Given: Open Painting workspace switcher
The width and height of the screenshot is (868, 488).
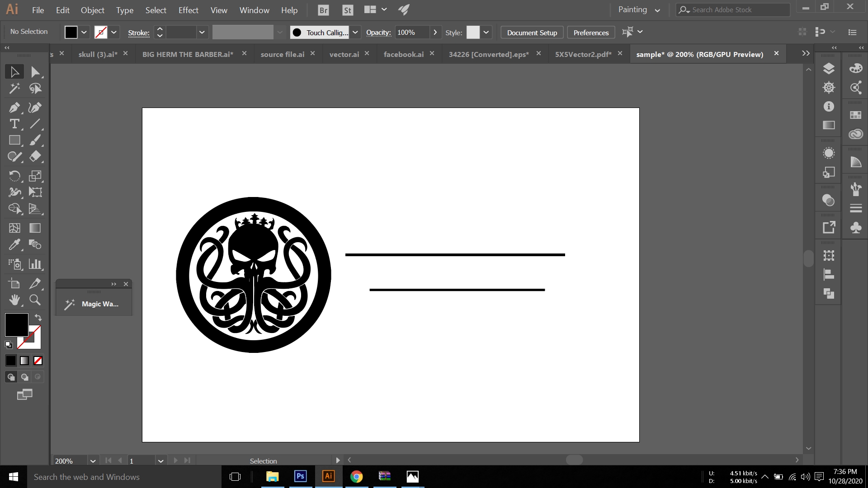Looking at the screenshot, I should coord(639,9).
